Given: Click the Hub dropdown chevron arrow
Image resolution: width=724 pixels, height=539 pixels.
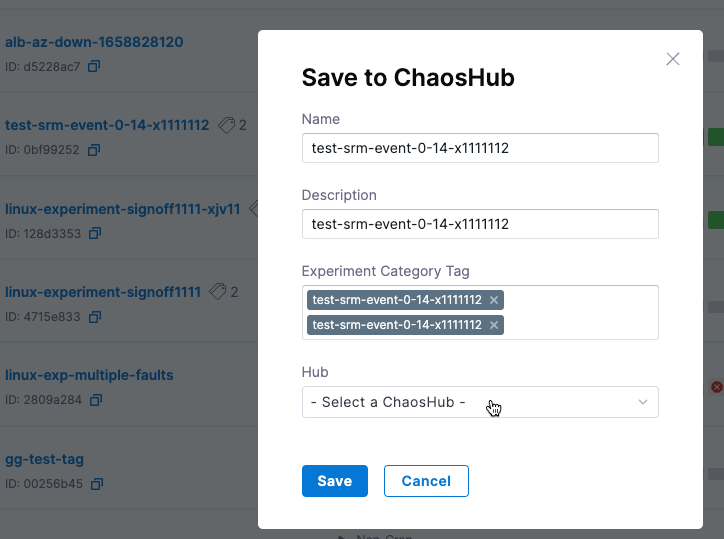Looking at the screenshot, I should pos(643,402).
